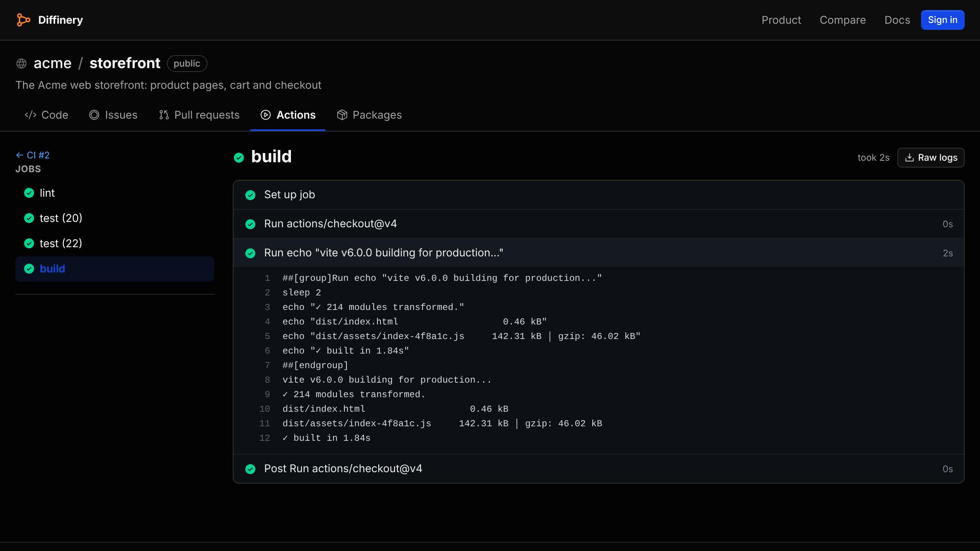This screenshot has width=980, height=551.
Task: Expand the Run actions/checkout@v4 step
Action: click(x=598, y=224)
